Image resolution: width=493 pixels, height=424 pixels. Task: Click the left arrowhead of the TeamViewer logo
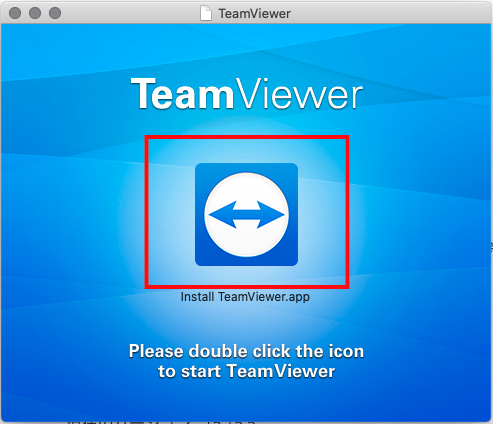(221, 215)
